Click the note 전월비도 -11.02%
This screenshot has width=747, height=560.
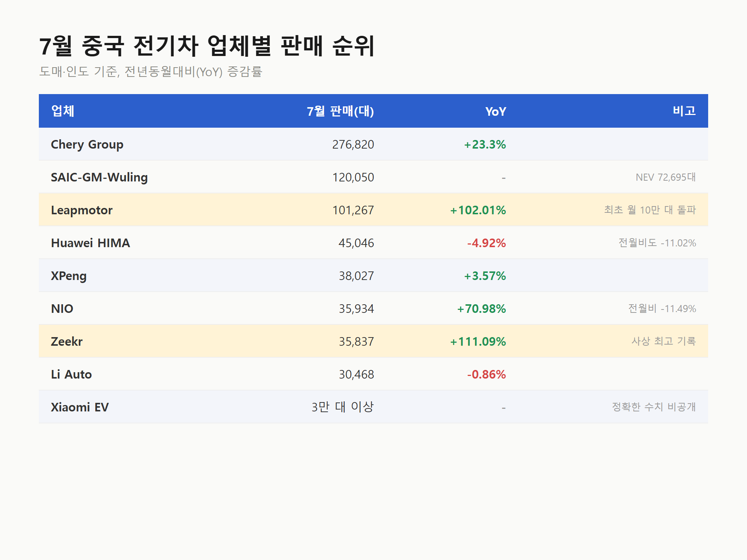tap(657, 243)
